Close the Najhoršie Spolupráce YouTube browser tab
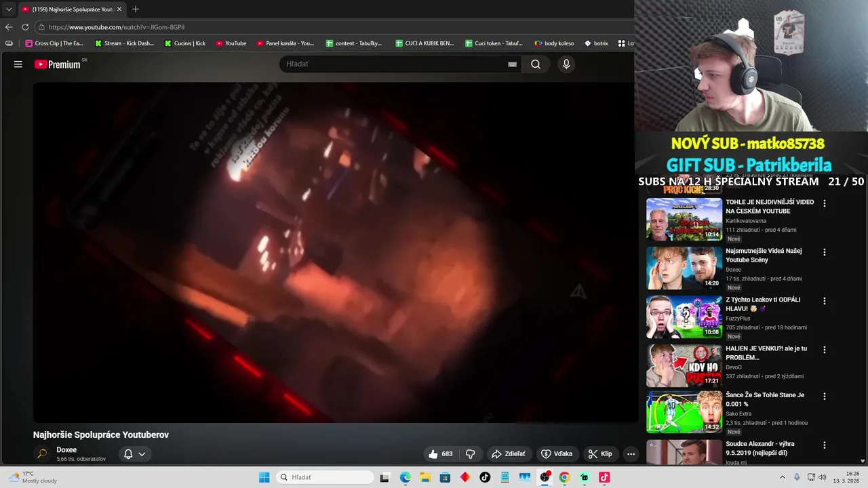This screenshot has width=868, height=488. click(119, 9)
